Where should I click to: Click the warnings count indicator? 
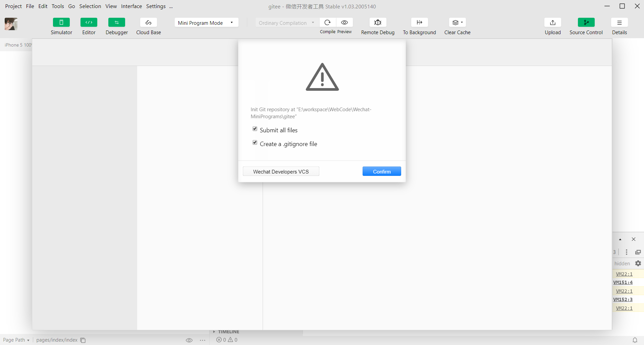point(233,340)
